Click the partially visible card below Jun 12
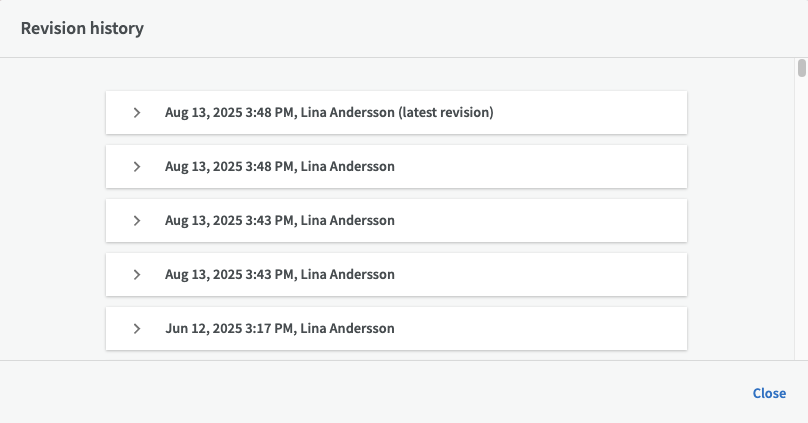The image size is (808, 423). pos(396,355)
